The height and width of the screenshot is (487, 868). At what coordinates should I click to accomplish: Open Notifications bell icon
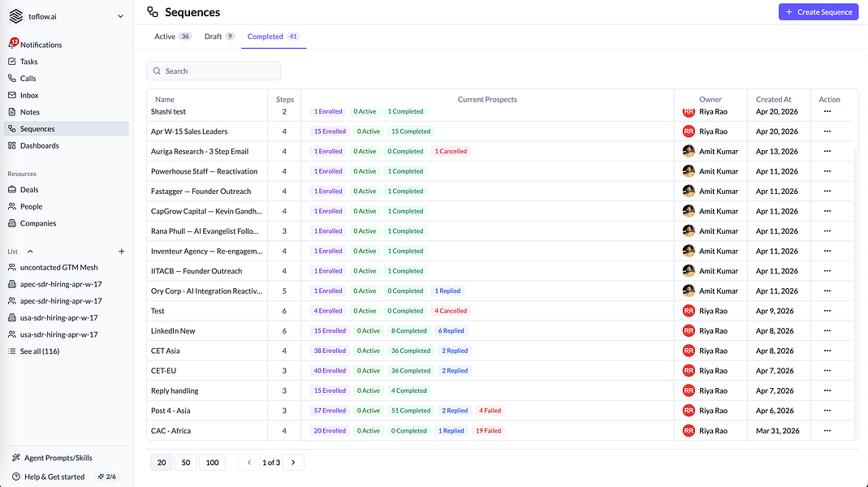(x=12, y=45)
